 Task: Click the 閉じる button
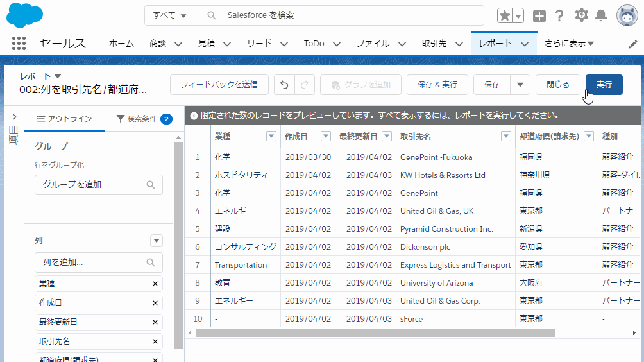pyautogui.click(x=558, y=85)
